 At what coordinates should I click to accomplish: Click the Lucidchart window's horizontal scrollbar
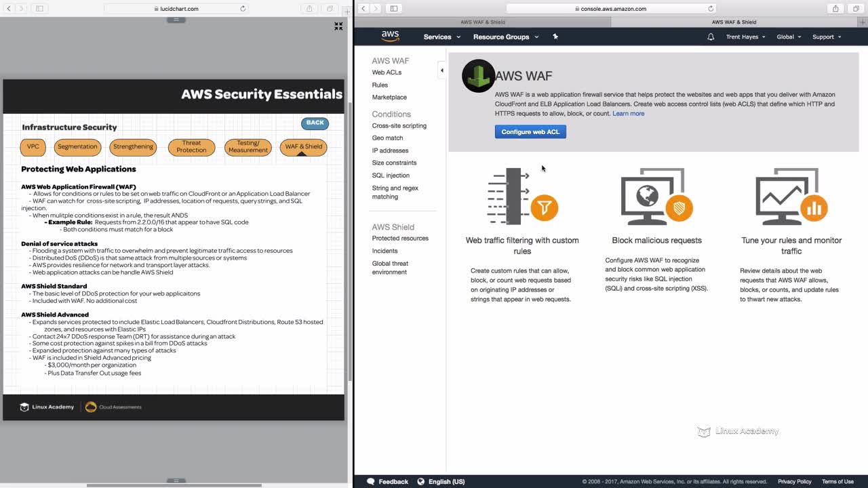tap(174, 485)
